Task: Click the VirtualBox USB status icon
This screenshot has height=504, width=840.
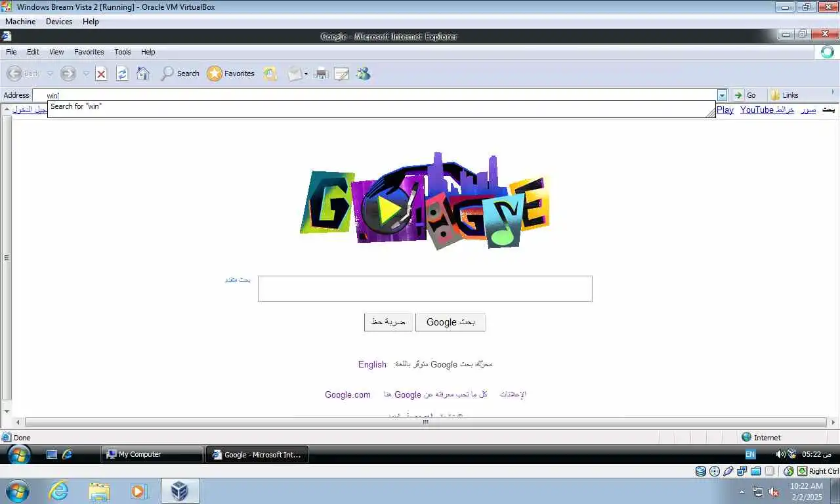Action: click(x=728, y=471)
